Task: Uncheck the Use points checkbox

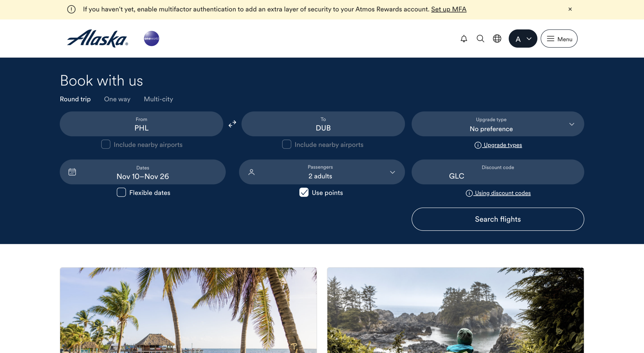Action: (304, 192)
